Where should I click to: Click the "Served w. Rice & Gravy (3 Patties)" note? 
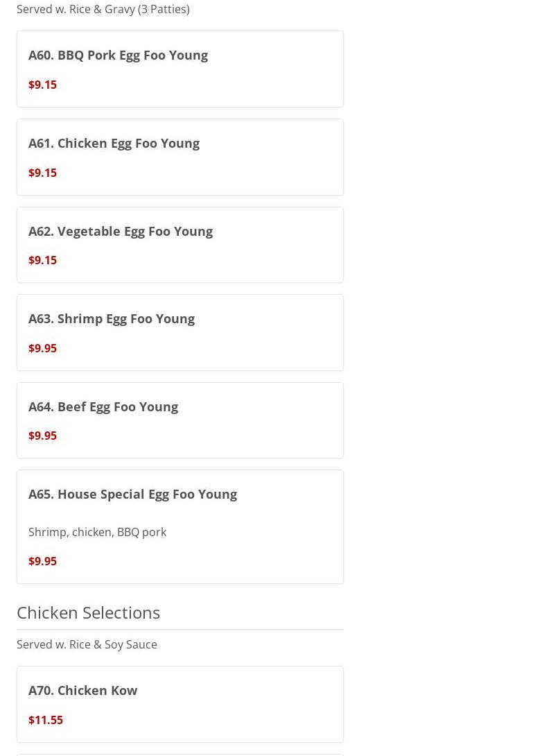point(103,9)
